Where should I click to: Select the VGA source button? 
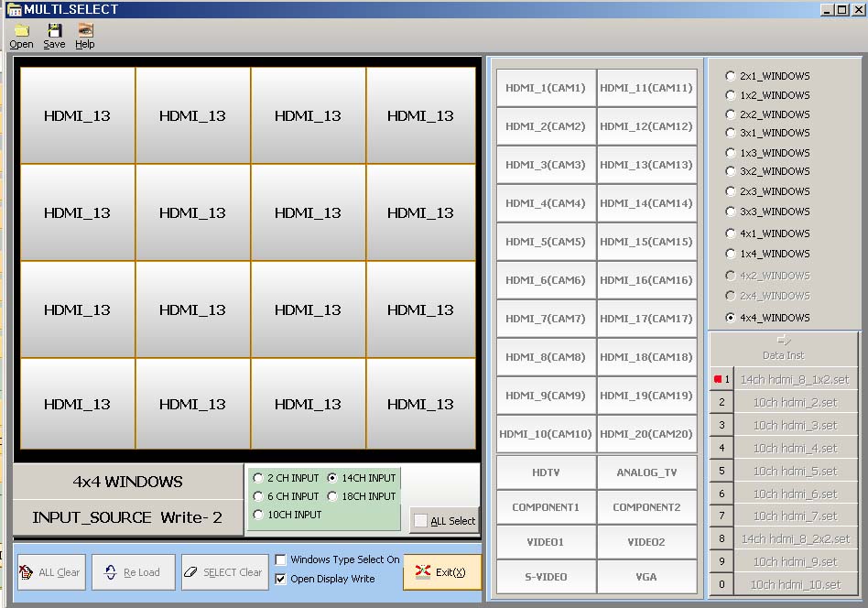[x=646, y=577]
